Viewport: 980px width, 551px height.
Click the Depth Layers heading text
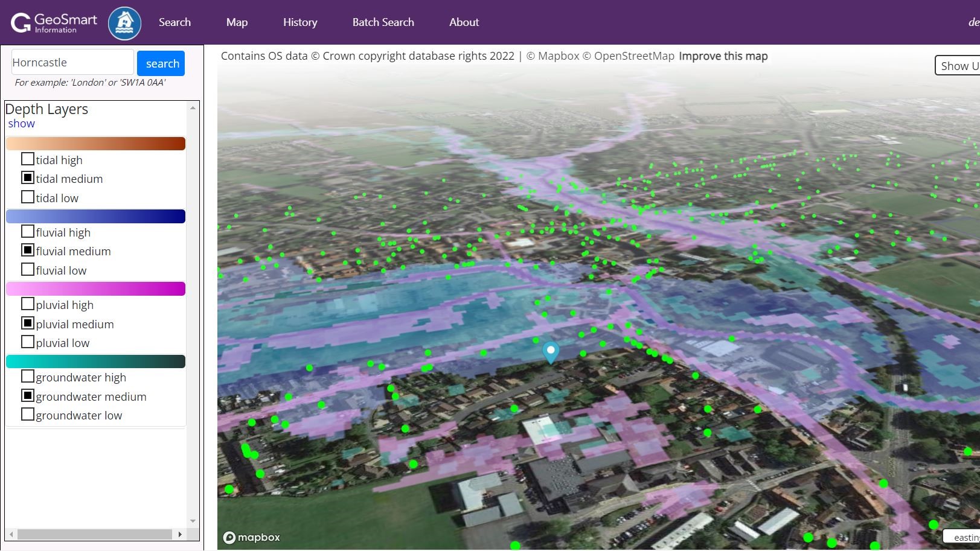(x=46, y=109)
